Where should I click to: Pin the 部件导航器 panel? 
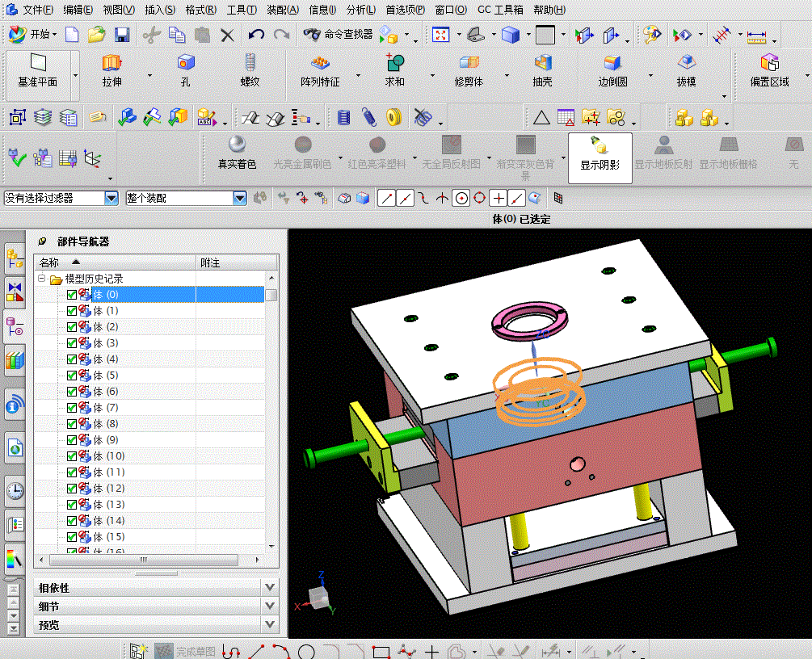click(43, 241)
